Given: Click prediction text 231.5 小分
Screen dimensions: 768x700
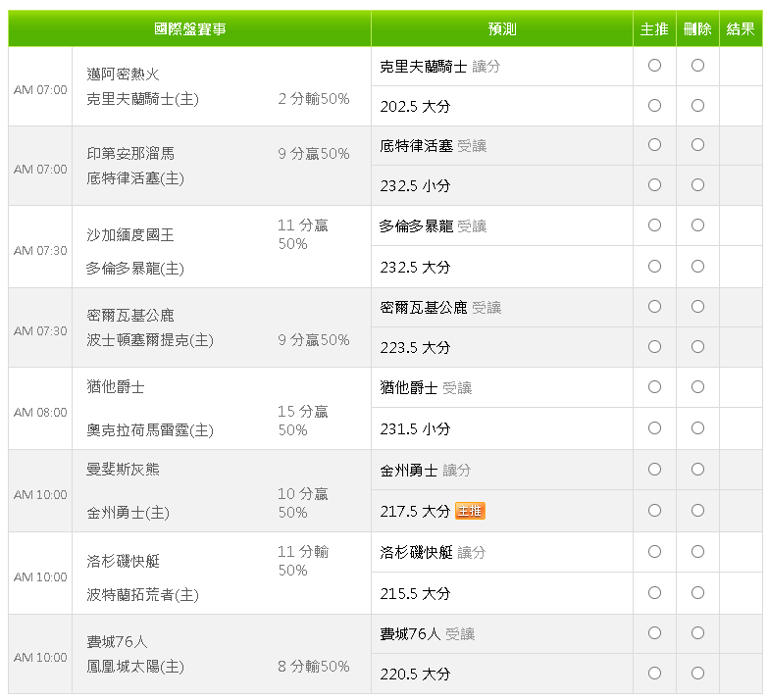Looking at the screenshot, I should tap(415, 429).
